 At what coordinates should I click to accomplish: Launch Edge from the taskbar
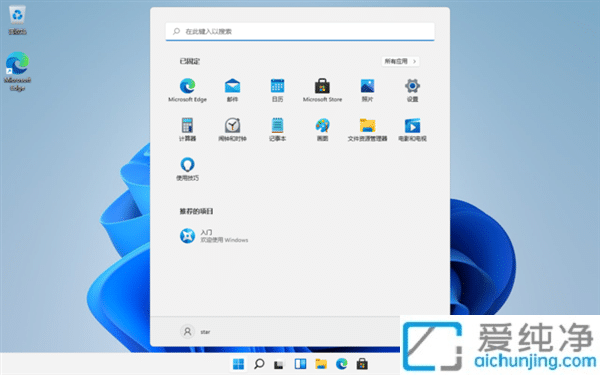[342, 364]
